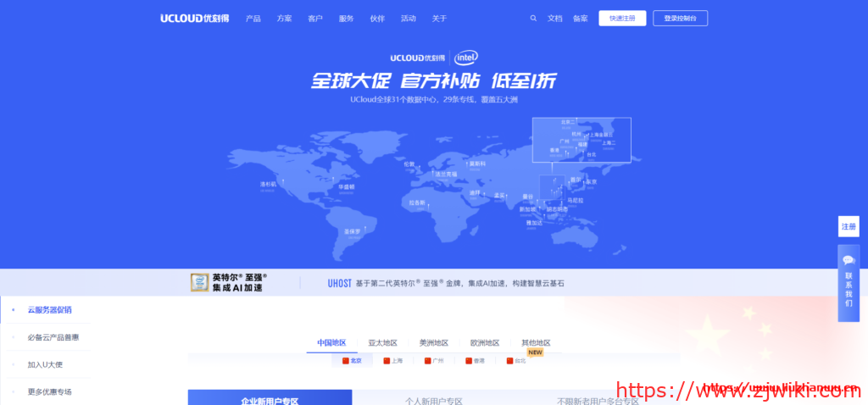868x405 pixels.
Task: Click the 登录控制台 button
Action: coord(681,18)
